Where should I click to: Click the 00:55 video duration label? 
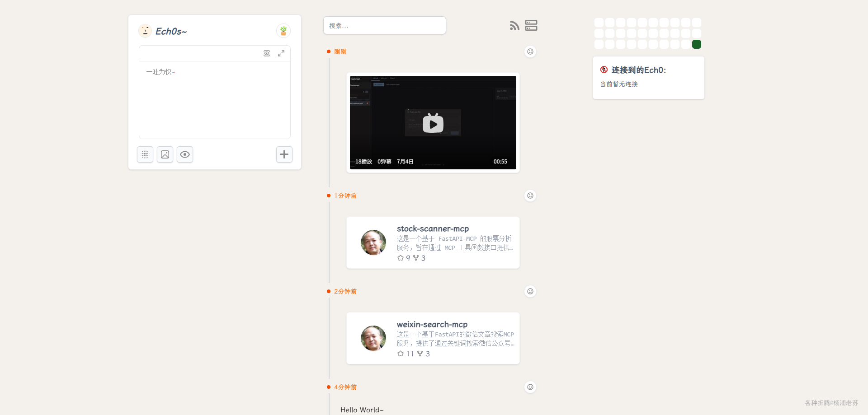500,162
